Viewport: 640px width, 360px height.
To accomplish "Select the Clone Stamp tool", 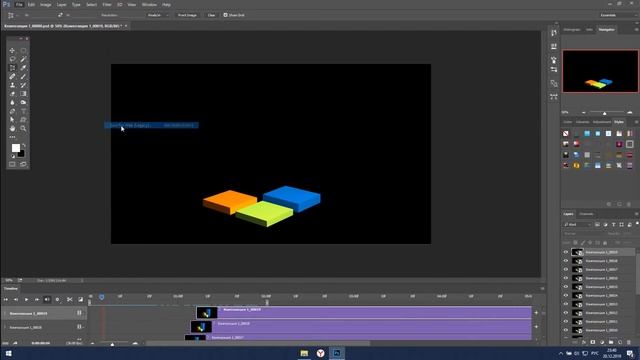I will click(x=12, y=85).
